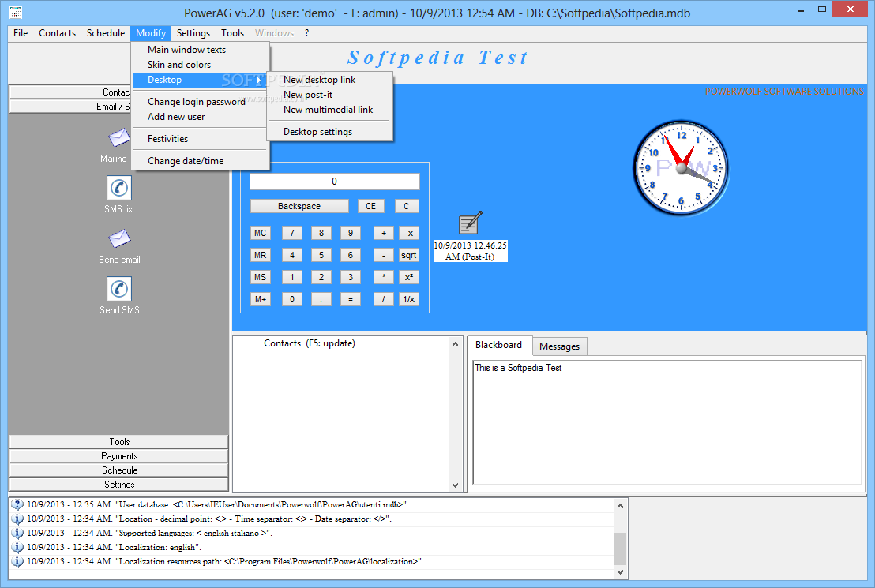Click the calculator 7 key
Viewport: 875px width, 588px height.
coord(292,233)
